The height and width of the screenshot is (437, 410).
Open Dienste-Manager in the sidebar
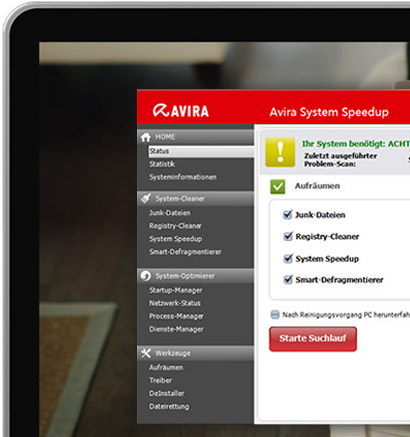pyautogui.click(x=176, y=329)
